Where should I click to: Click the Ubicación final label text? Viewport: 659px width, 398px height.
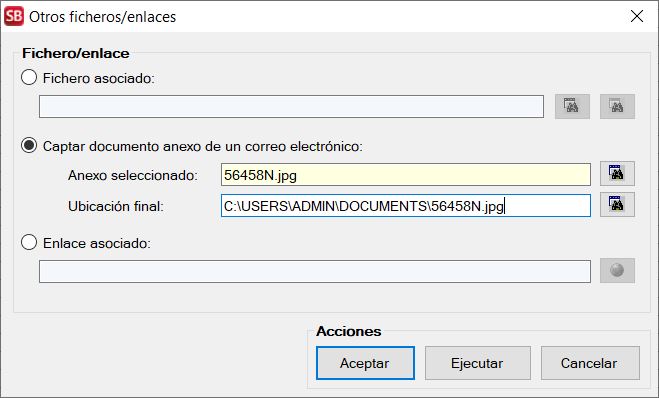116,206
